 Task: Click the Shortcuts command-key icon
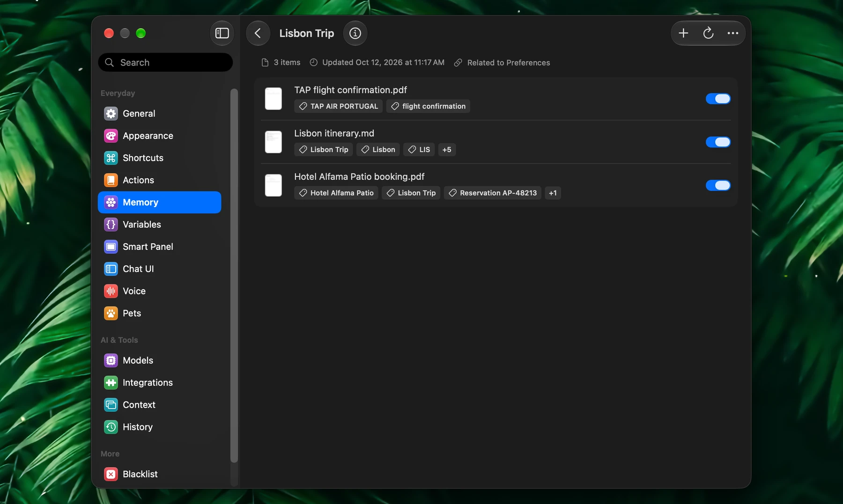[111, 158]
